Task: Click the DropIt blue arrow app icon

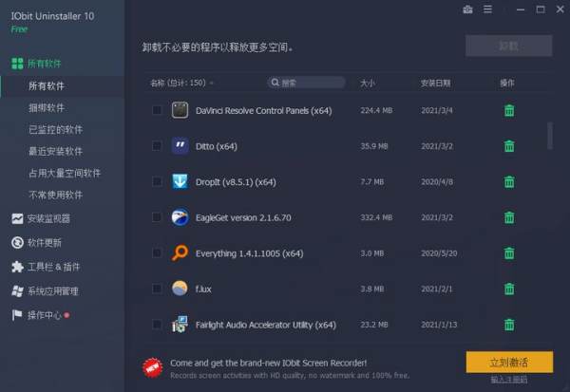Action: pos(180,181)
